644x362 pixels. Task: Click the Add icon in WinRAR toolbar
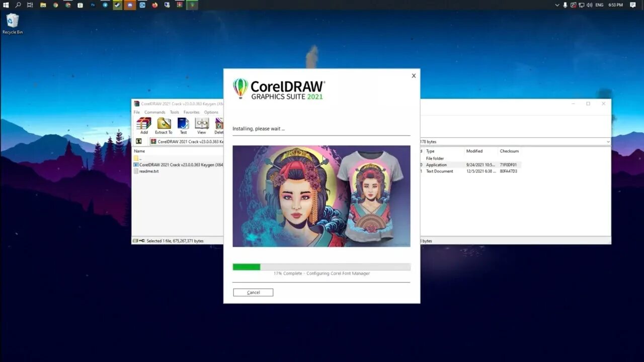pyautogui.click(x=144, y=123)
